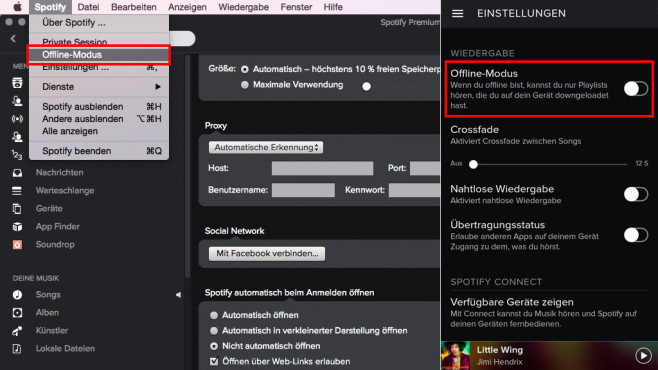This screenshot has height=370, width=658.
Task: Open Warteschlange queue icon
Action: pos(17,191)
